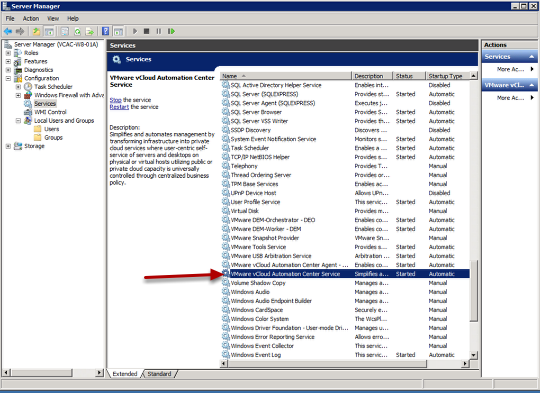The width and height of the screenshot is (540, 393).
Task: Click the gear icon of SQL Server Browser
Action: 225,112
